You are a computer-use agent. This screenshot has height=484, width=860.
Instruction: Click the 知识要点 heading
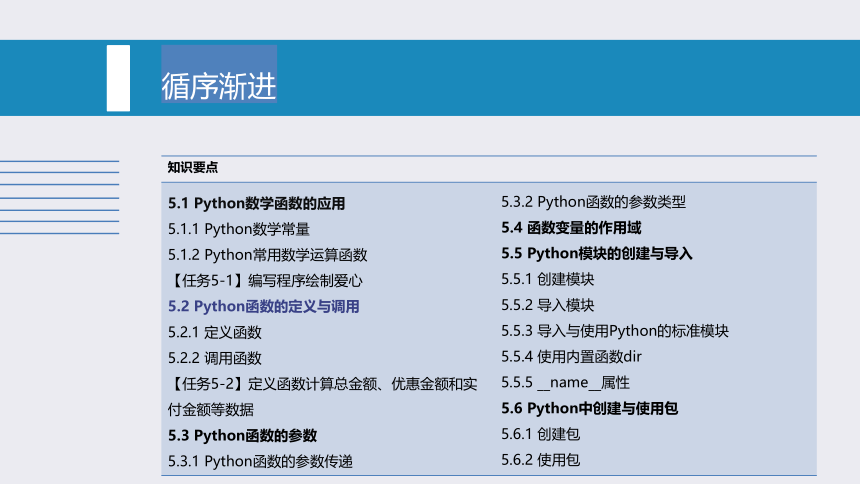pos(193,167)
